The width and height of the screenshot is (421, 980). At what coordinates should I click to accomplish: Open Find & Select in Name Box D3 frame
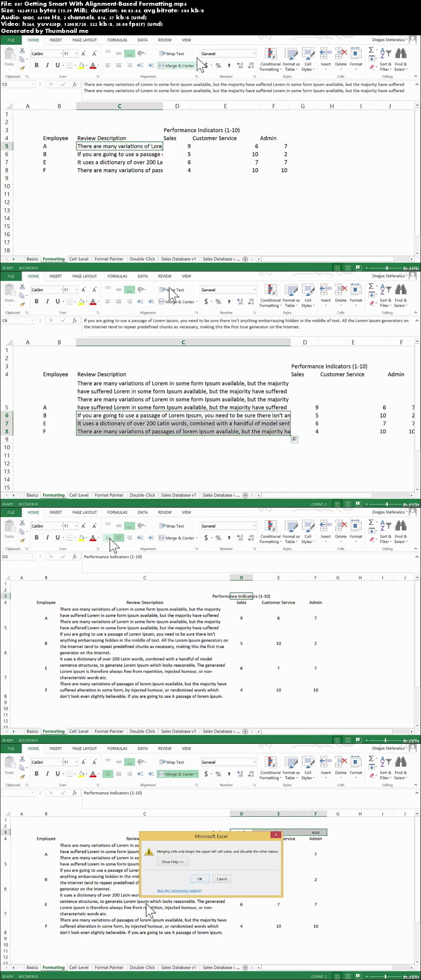pos(401,531)
